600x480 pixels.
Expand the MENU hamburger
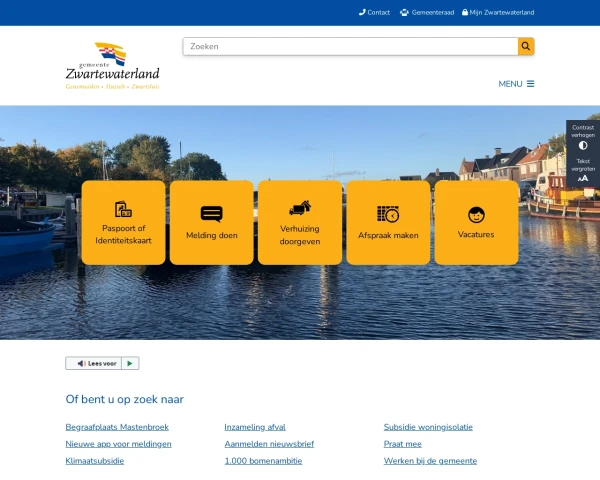pos(516,84)
